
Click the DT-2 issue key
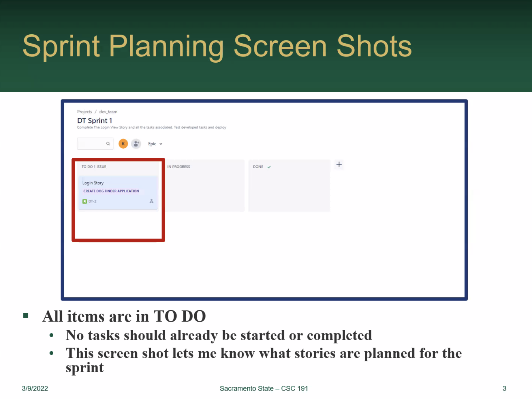(92, 201)
